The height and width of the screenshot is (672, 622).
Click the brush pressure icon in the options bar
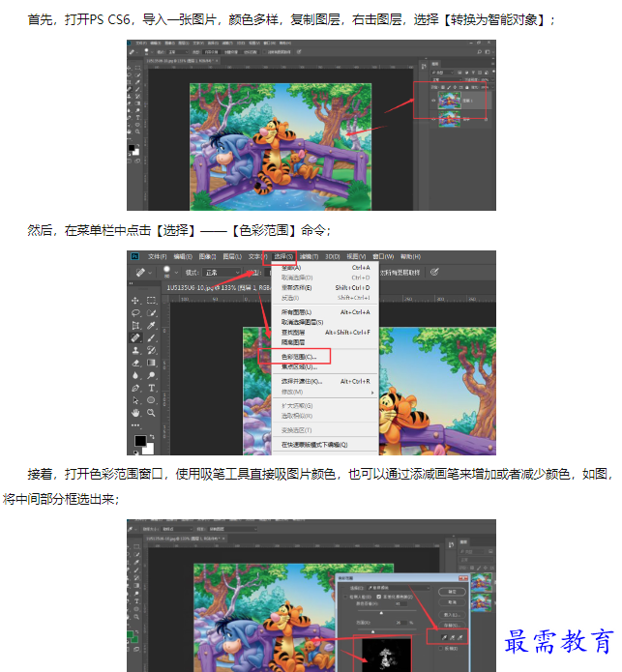(434, 272)
